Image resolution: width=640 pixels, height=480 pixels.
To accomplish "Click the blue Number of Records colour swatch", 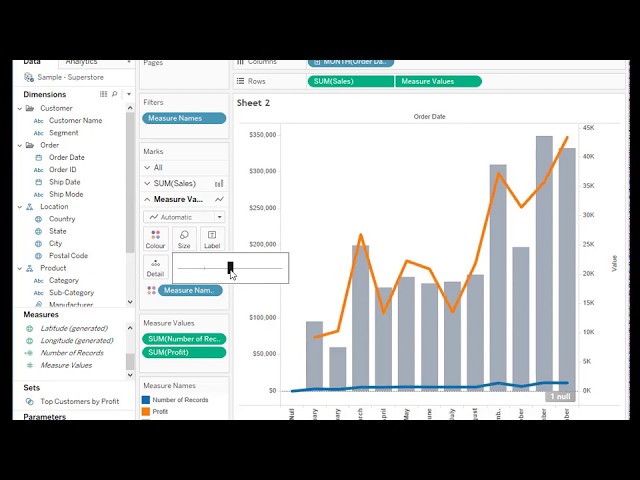I will [x=146, y=400].
